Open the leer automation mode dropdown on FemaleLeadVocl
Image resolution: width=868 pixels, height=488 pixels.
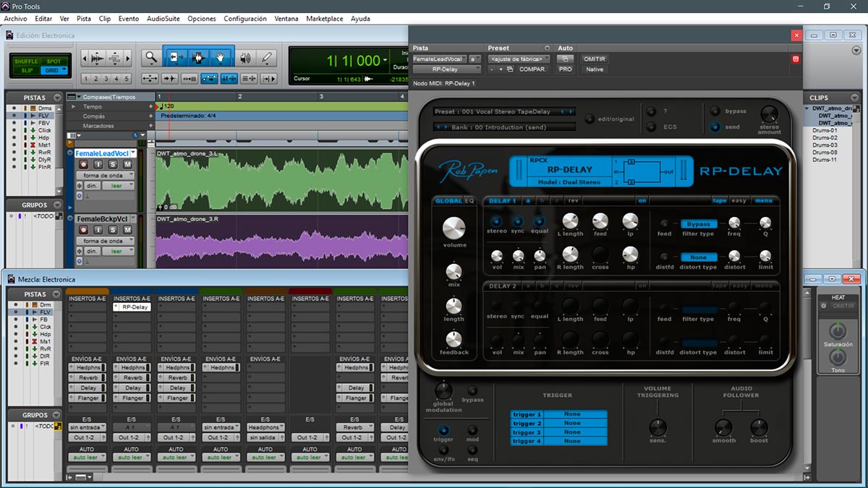(117, 186)
